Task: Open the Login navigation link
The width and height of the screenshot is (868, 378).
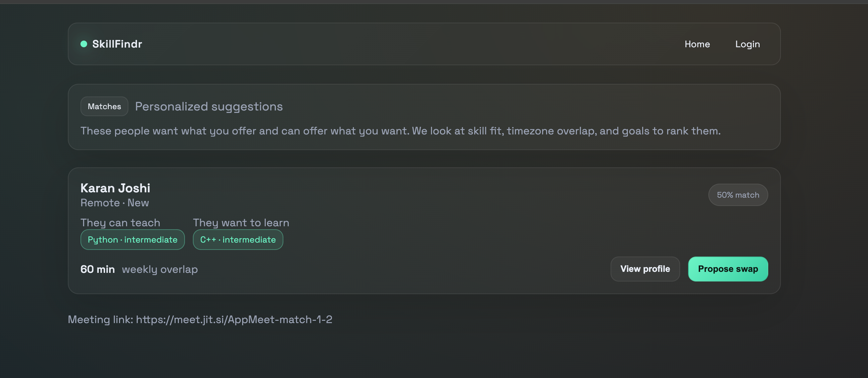Action: click(x=747, y=44)
